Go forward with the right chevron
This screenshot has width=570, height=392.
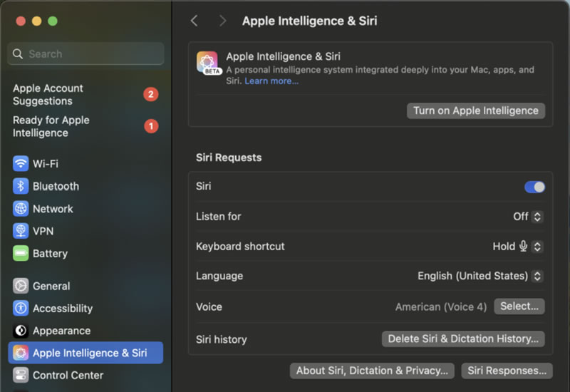coord(222,21)
